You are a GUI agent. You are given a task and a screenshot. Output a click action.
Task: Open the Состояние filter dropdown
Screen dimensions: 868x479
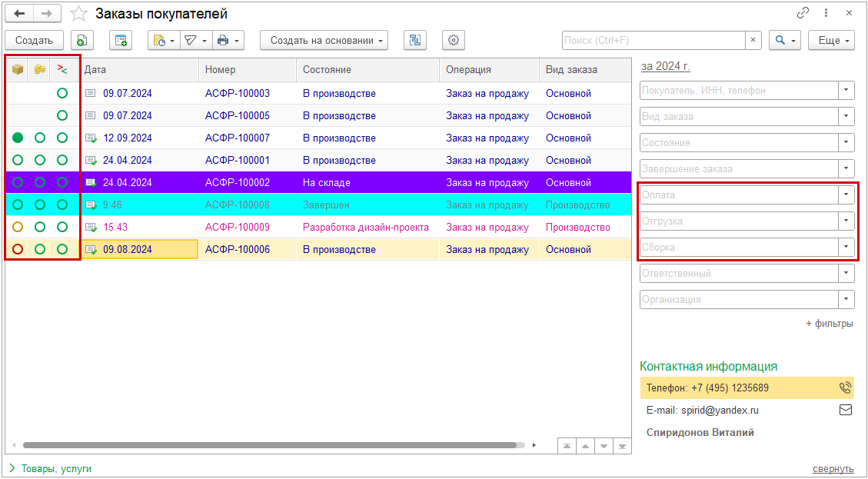(846, 142)
